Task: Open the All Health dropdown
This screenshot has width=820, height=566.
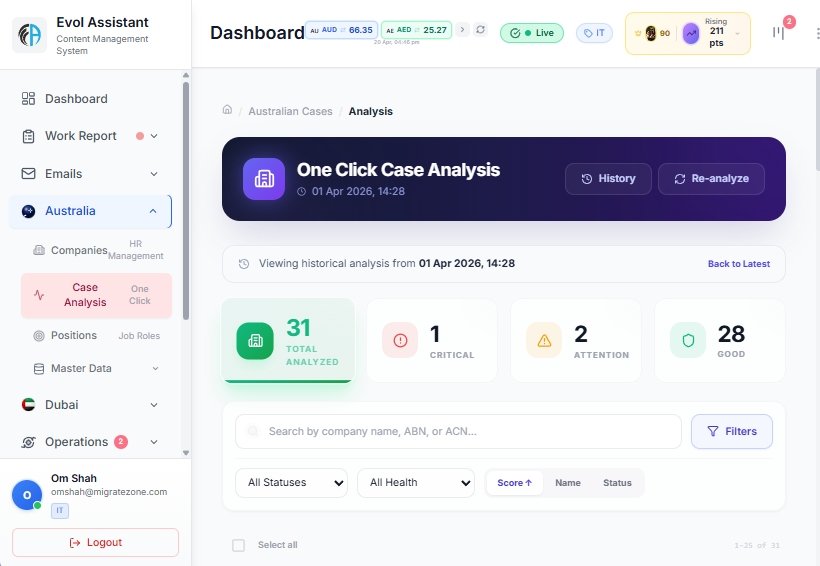Action: 416,483
